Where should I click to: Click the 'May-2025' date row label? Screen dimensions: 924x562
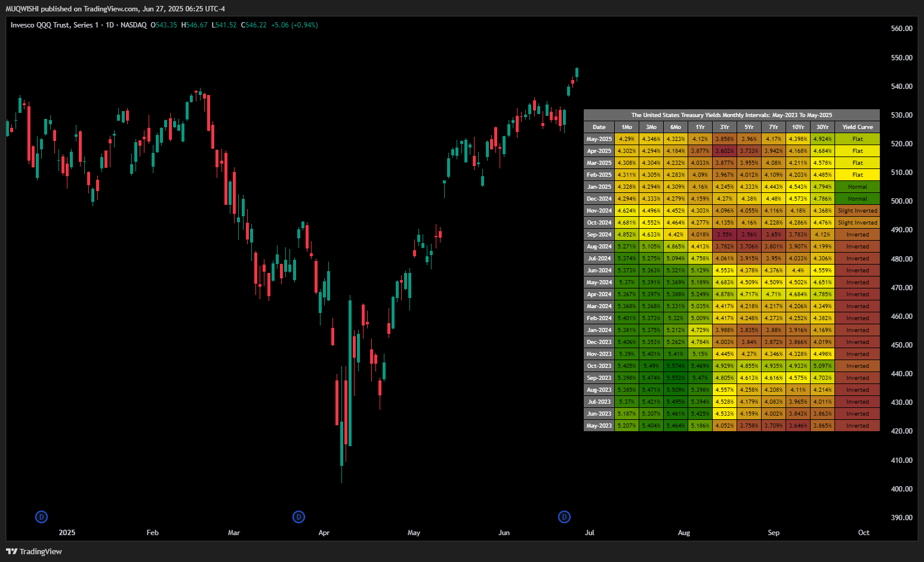pos(599,139)
